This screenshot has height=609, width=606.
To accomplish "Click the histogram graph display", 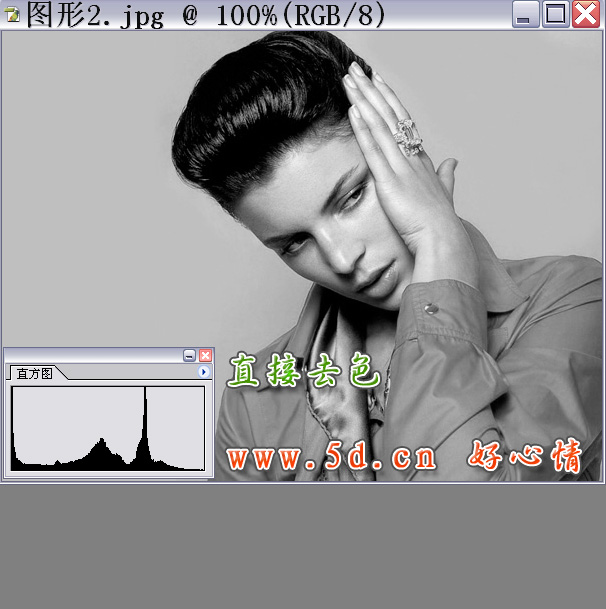I will (108, 428).
